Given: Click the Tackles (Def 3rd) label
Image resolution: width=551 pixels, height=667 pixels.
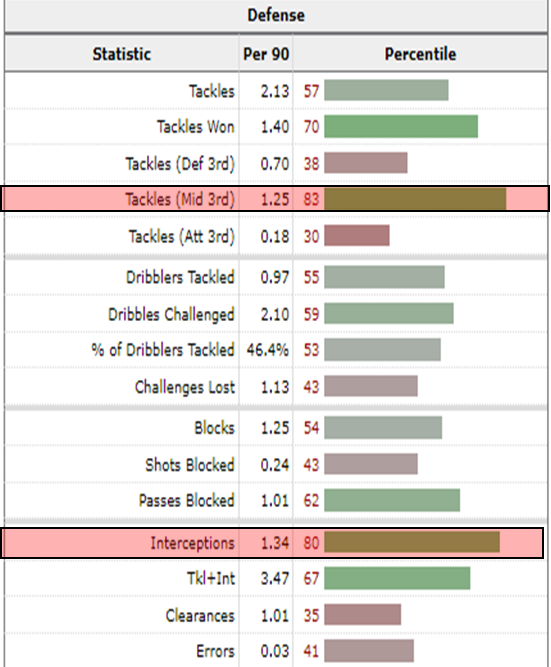Looking at the screenshot, I should point(180,164).
